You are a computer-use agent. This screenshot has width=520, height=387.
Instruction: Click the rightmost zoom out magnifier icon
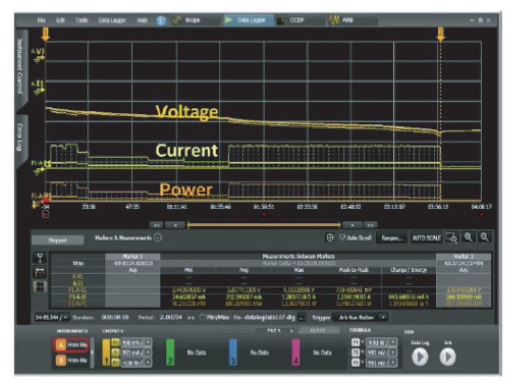484,237
